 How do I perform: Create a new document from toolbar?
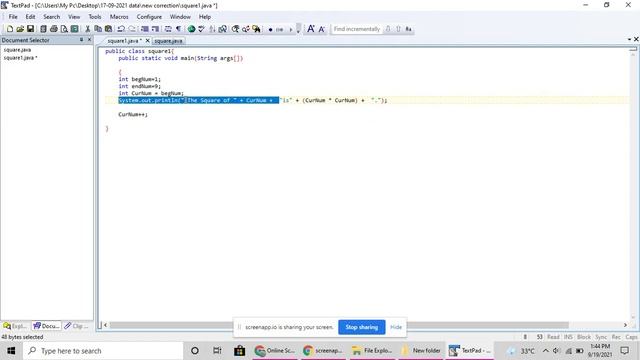click(x=10, y=29)
